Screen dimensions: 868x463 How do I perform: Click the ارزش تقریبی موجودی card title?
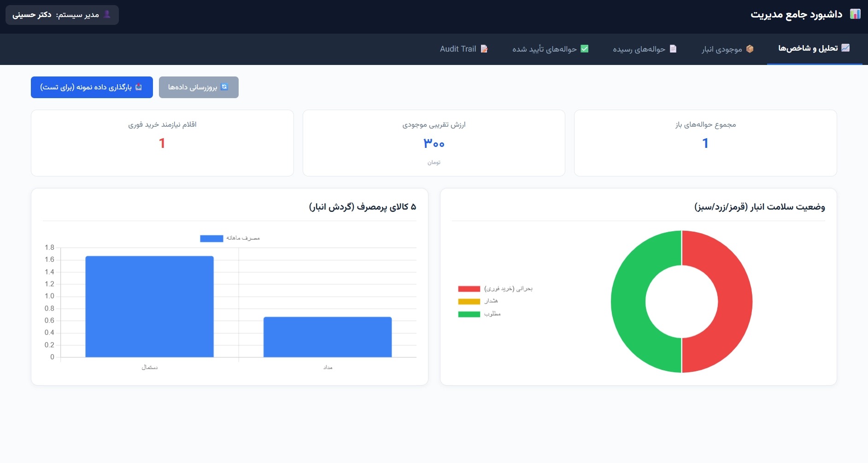pos(434,124)
